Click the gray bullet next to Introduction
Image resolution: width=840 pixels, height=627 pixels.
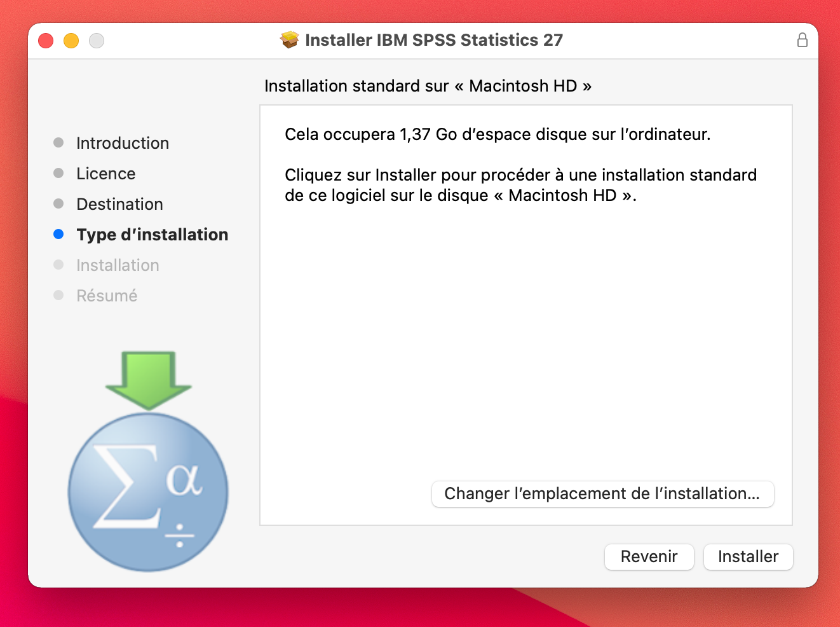(58, 142)
